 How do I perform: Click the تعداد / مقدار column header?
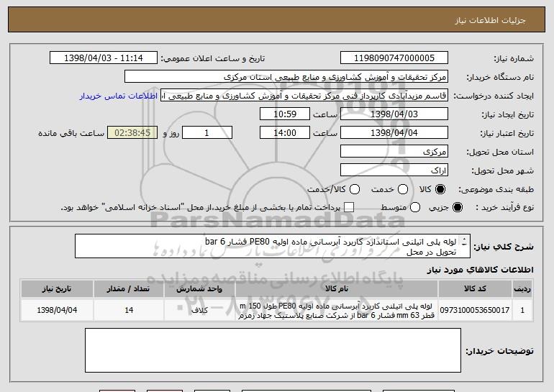click(129, 289)
